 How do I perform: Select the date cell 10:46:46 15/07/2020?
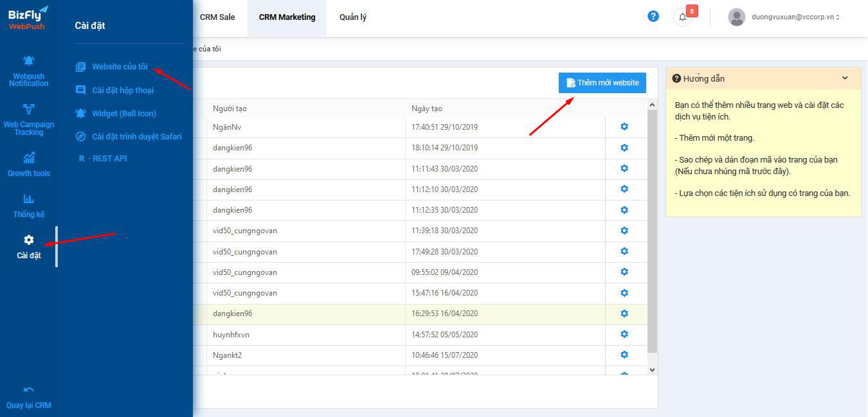(505, 355)
